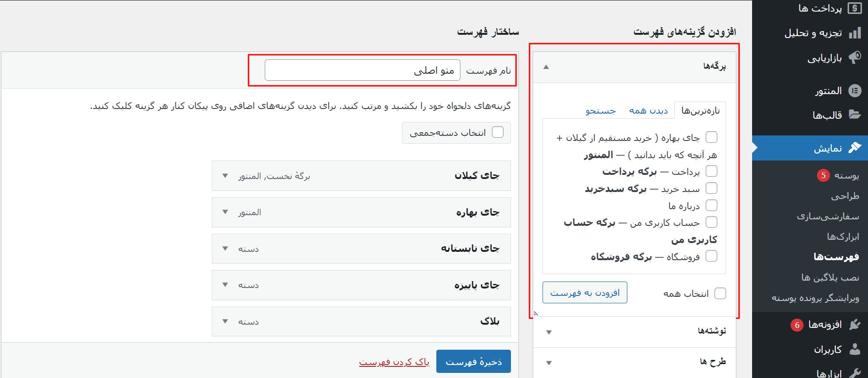Expand the چای گیلان menu item arrow
This screenshot has height=378, width=868.
click(225, 176)
